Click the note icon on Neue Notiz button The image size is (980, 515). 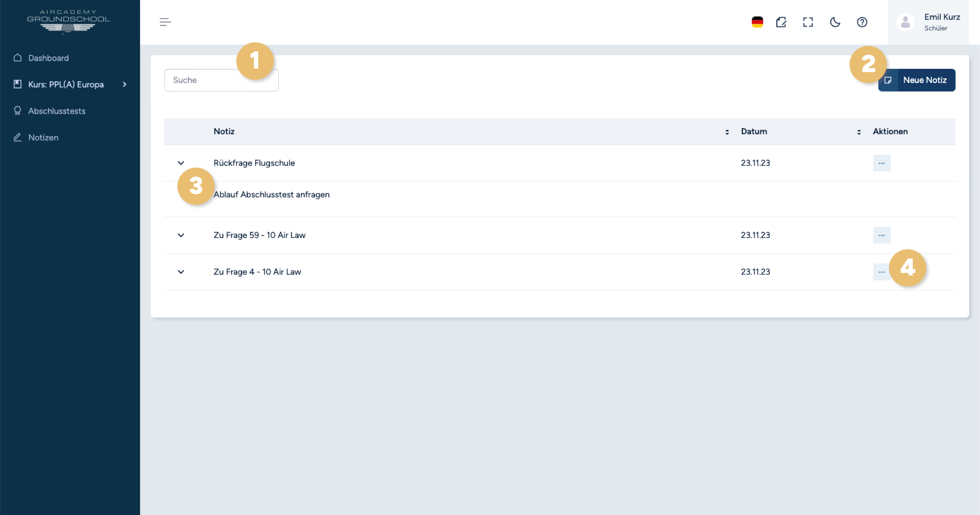point(888,80)
